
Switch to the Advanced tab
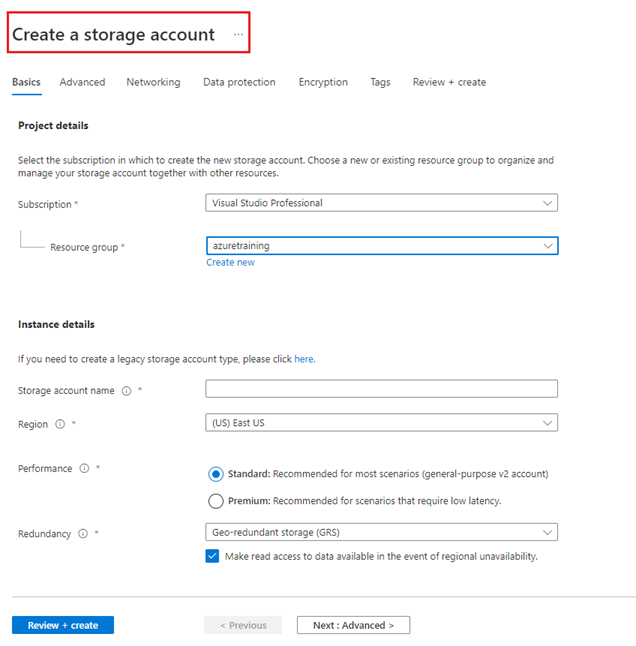click(x=82, y=82)
